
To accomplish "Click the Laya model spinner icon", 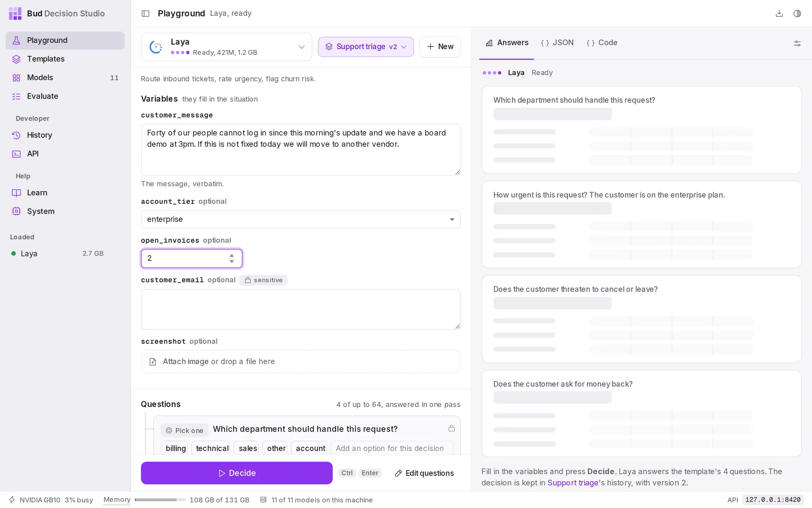I will click(x=156, y=47).
